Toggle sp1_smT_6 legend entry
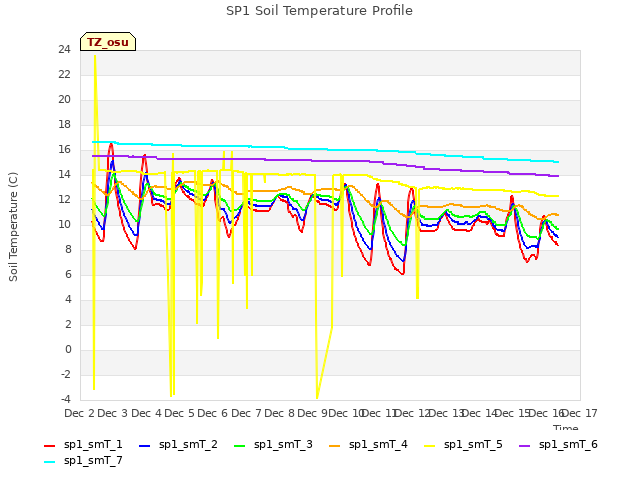 [558, 444]
